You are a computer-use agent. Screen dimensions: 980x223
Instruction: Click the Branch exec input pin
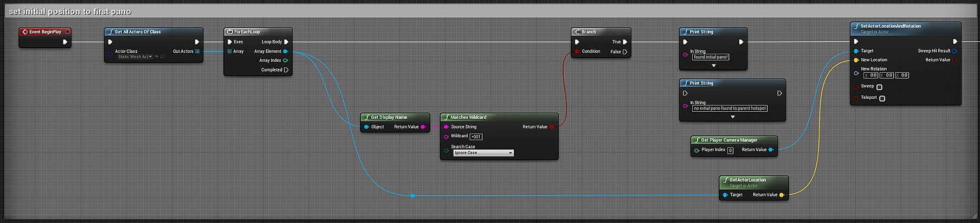577,42
